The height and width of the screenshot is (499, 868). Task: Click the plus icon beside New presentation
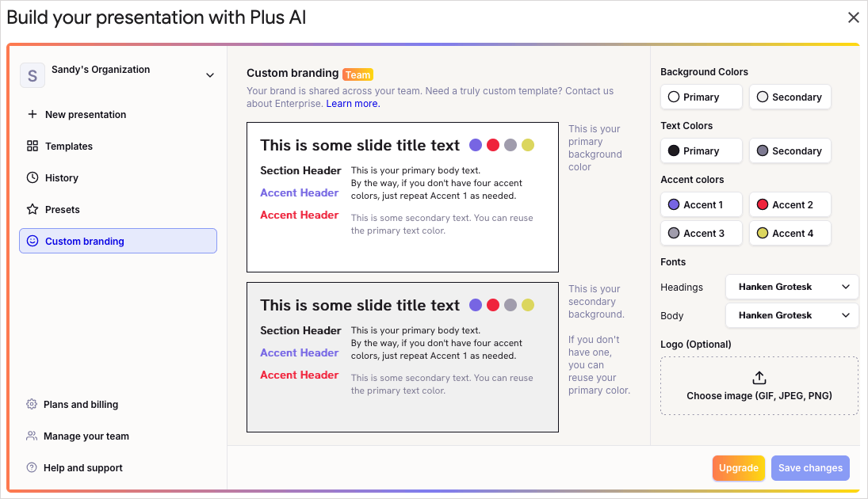point(33,114)
